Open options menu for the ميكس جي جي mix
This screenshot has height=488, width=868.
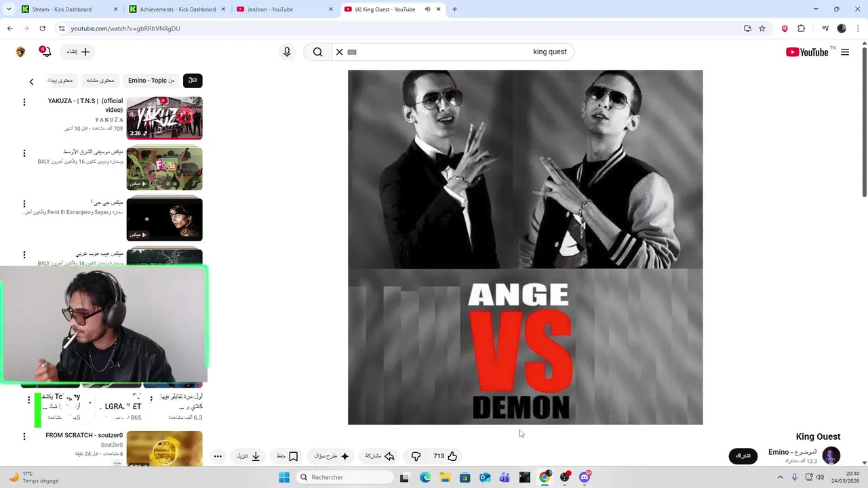[x=24, y=204]
